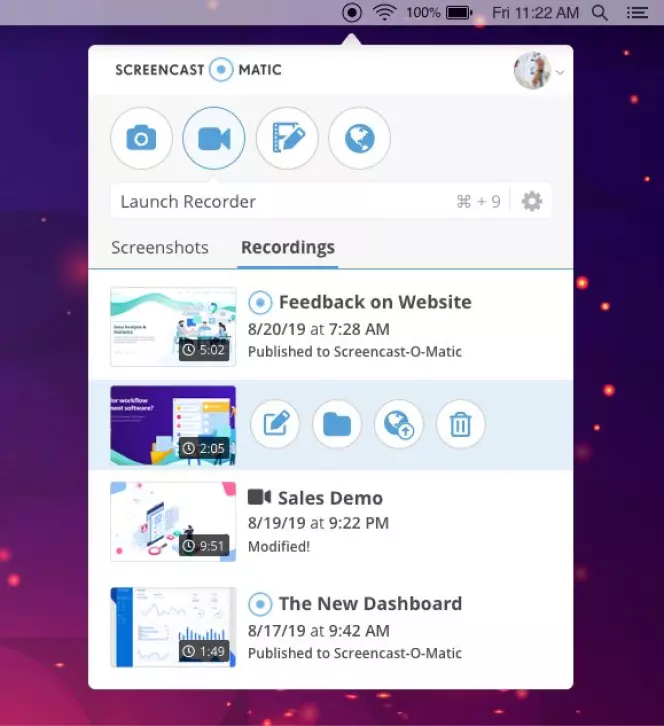664x726 pixels.
Task: Expand the account dropdown chevron next to avatar
Action: [560, 72]
